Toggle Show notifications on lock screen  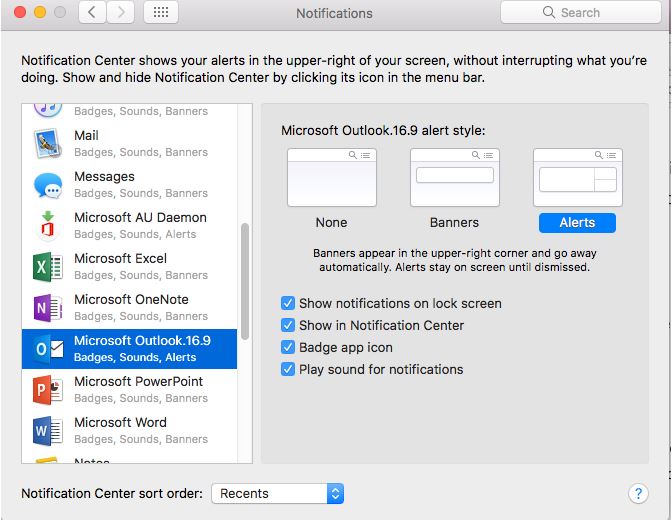288,303
